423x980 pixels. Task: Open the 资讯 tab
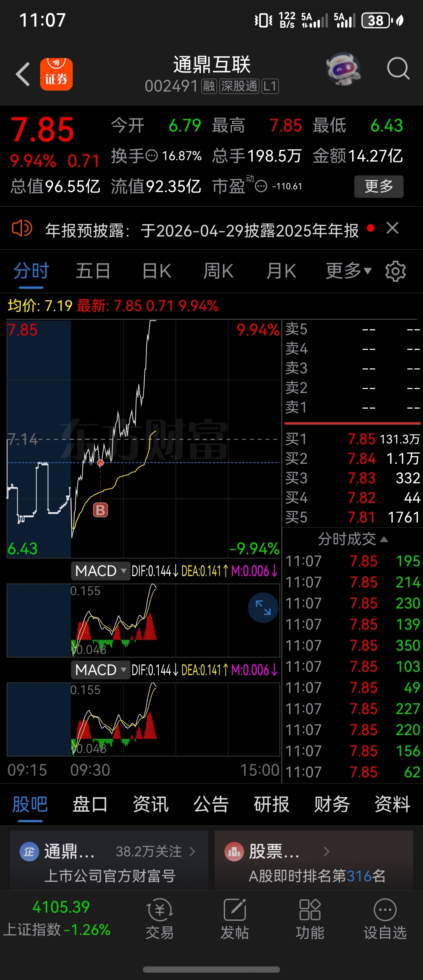[151, 805]
